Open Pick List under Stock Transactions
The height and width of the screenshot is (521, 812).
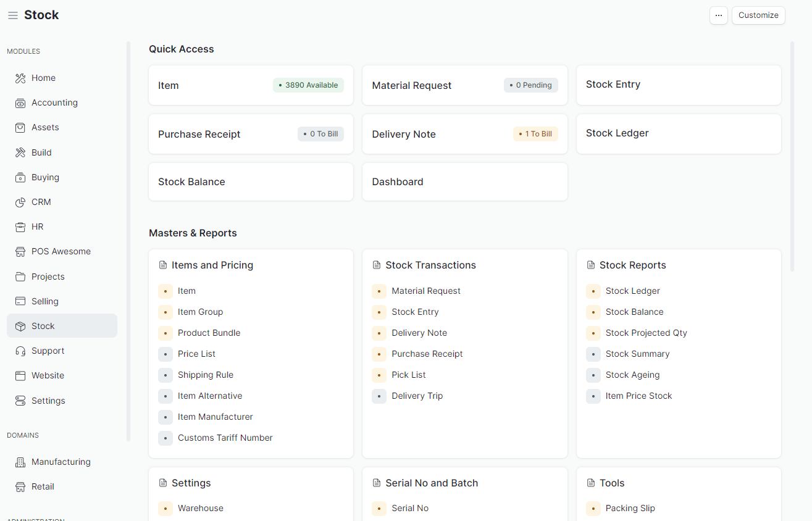pos(408,375)
